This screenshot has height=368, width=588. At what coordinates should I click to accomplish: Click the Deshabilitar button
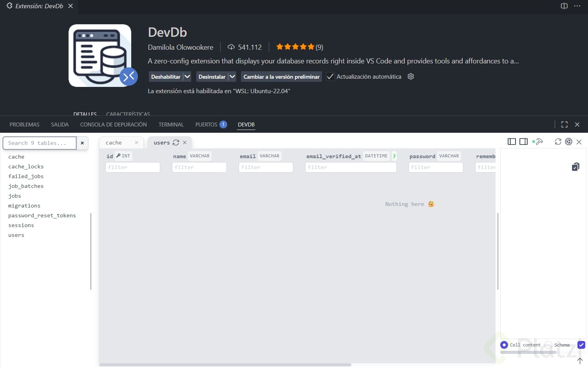click(x=166, y=77)
